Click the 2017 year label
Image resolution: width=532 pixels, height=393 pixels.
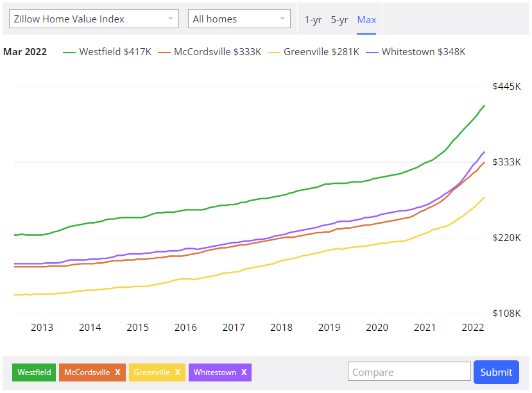234,327
